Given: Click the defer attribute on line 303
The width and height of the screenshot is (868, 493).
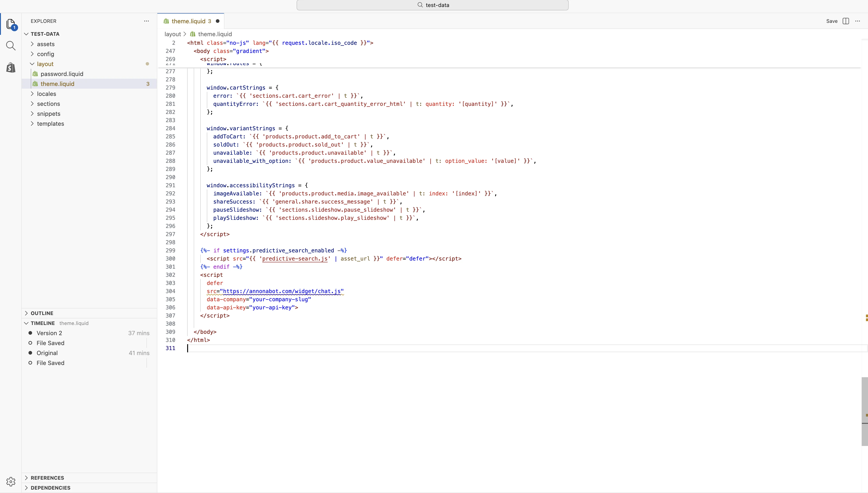Looking at the screenshot, I should tap(215, 283).
